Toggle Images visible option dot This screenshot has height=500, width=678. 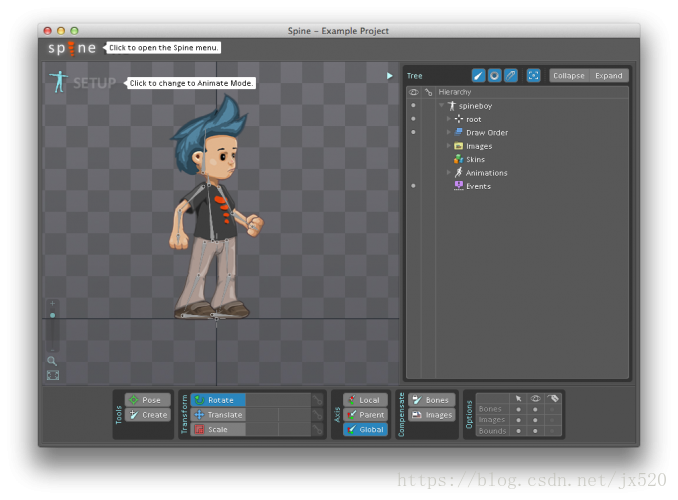click(x=535, y=420)
